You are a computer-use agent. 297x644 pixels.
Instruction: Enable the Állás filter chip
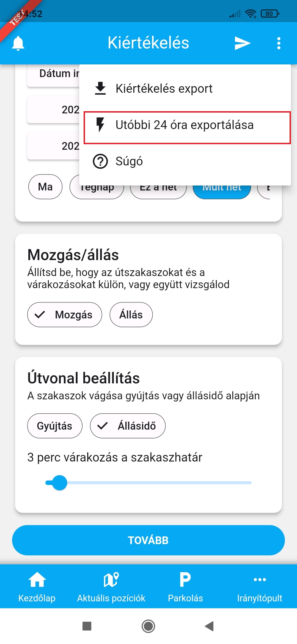131,315
